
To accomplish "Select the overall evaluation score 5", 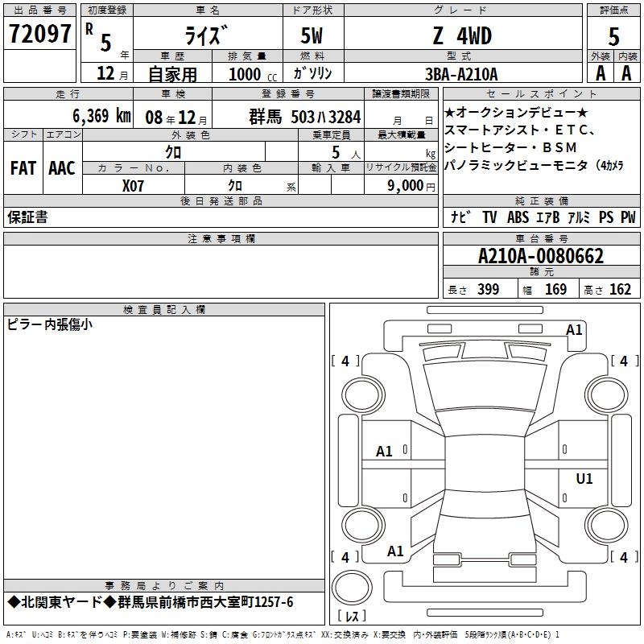I will tap(613, 36).
